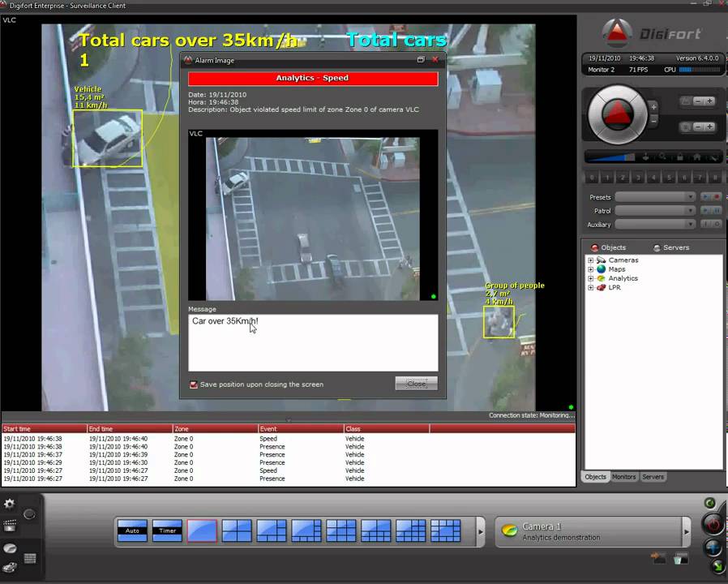
Task: Click the keypad grid icon at bottom left
Action: (30, 558)
